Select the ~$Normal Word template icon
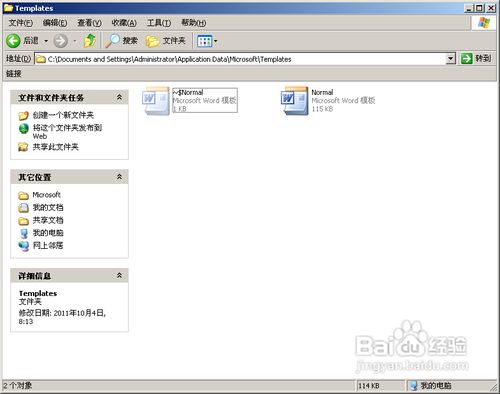The image size is (500, 394). (156, 101)
